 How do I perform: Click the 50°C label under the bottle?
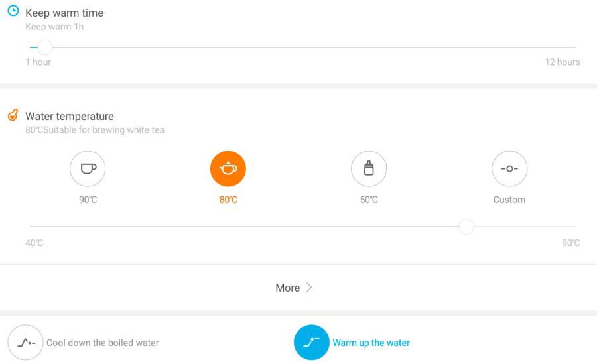(x=369, y=200)
